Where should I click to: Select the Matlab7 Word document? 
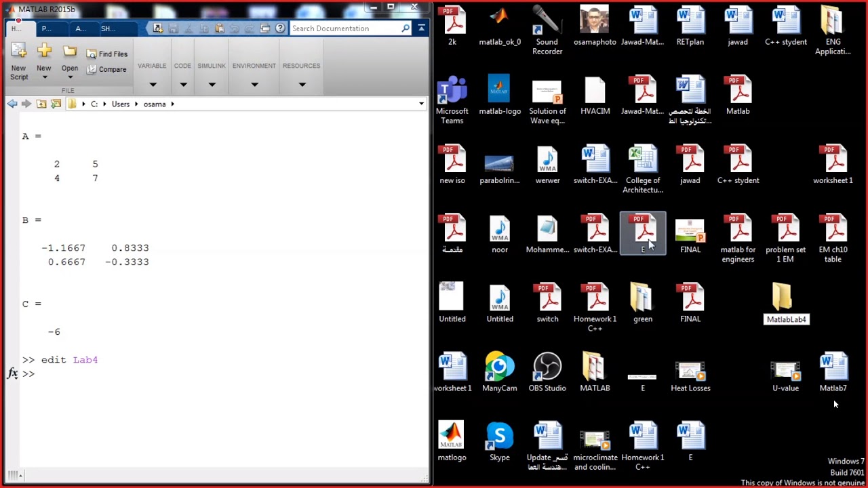833,372
